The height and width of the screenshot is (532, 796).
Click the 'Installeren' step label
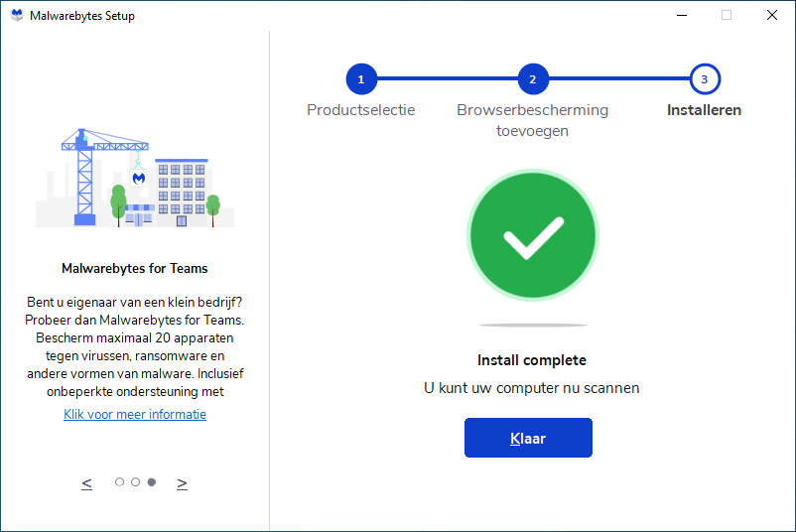point(704,110)
